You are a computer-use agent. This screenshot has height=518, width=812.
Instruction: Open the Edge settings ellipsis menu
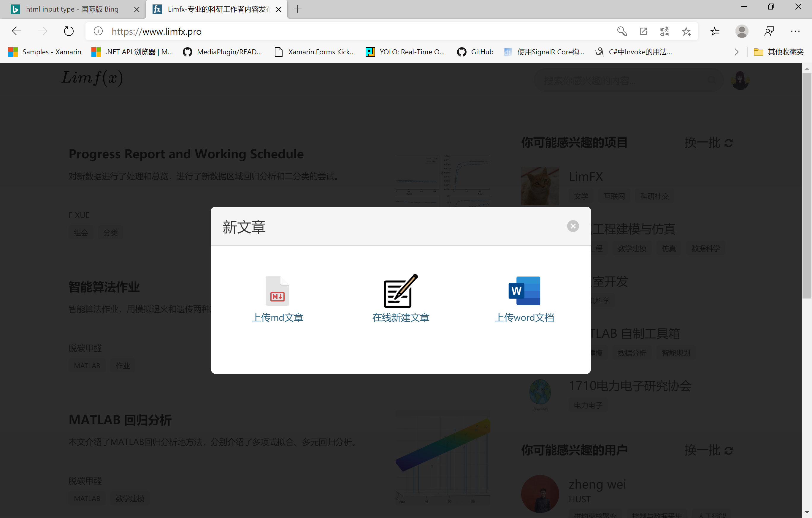pos(795,31)
